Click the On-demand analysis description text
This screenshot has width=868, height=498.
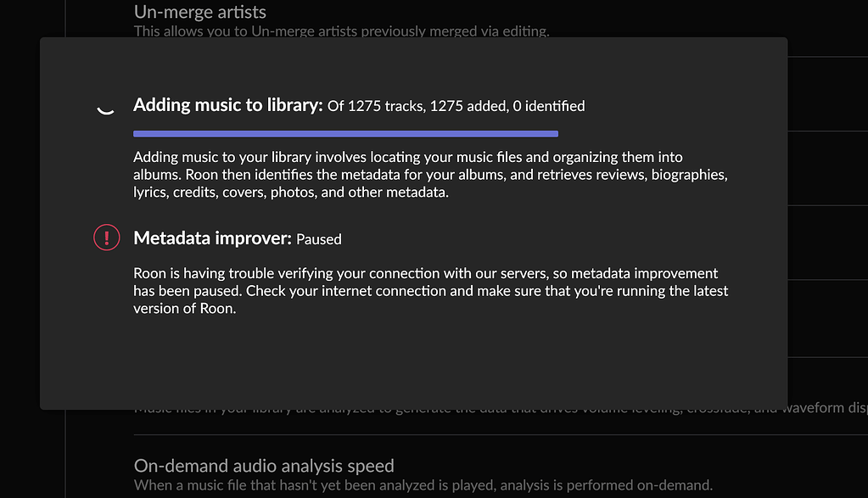click(423, 484)
